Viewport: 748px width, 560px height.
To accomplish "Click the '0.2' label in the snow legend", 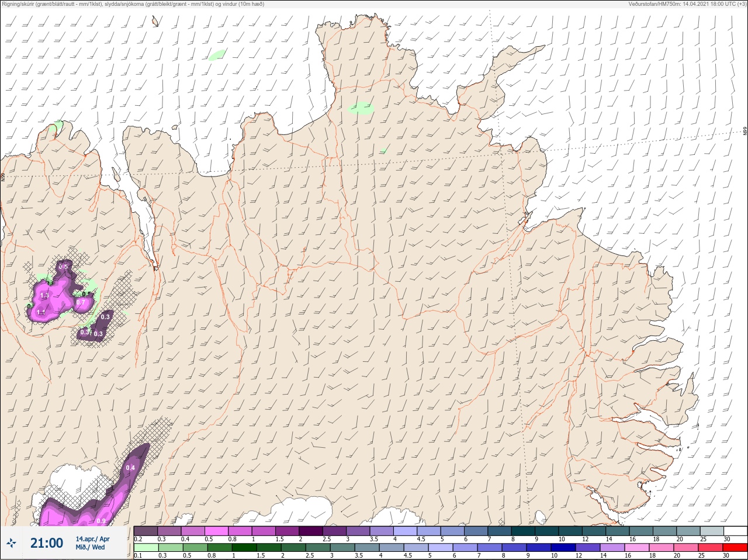I will click(138, 539).
